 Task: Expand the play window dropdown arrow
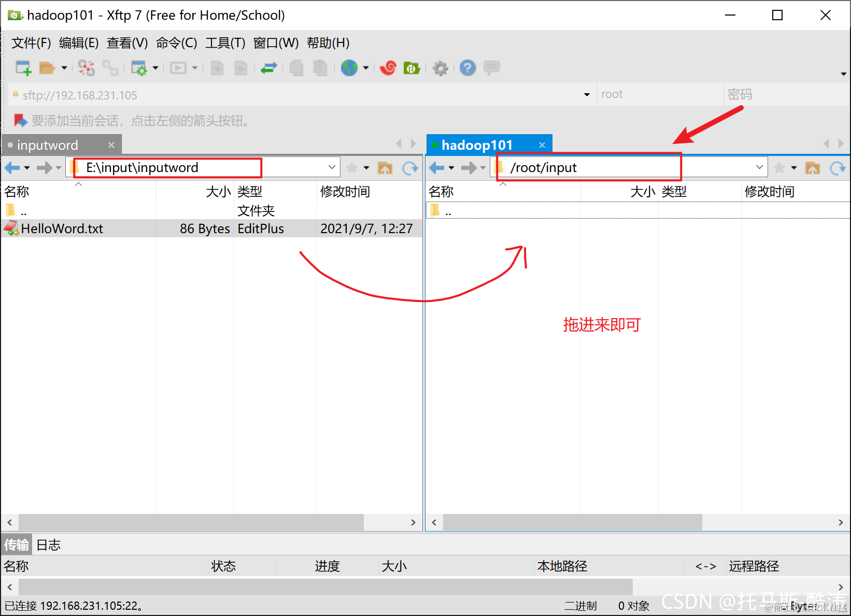tap(195, 68)
